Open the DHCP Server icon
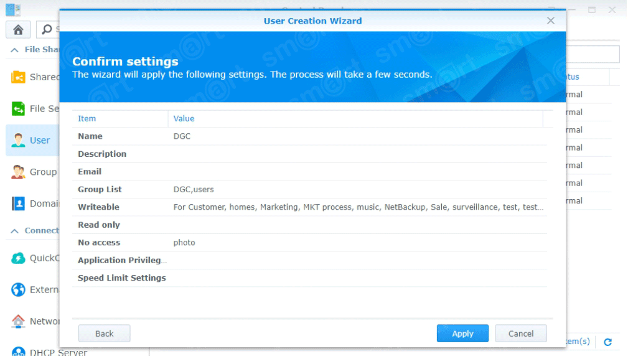This screenshot has height=364, width=628. [18, 352]
